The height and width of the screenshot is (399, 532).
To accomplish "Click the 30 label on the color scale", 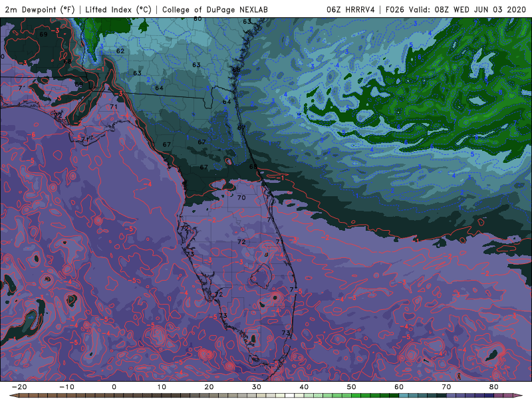I will [257, 387].
